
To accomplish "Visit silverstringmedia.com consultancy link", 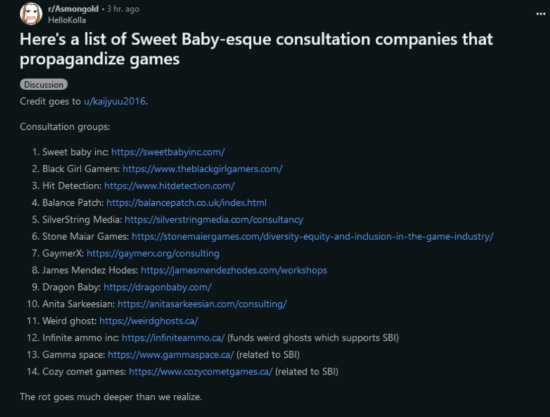I will 214,220.
